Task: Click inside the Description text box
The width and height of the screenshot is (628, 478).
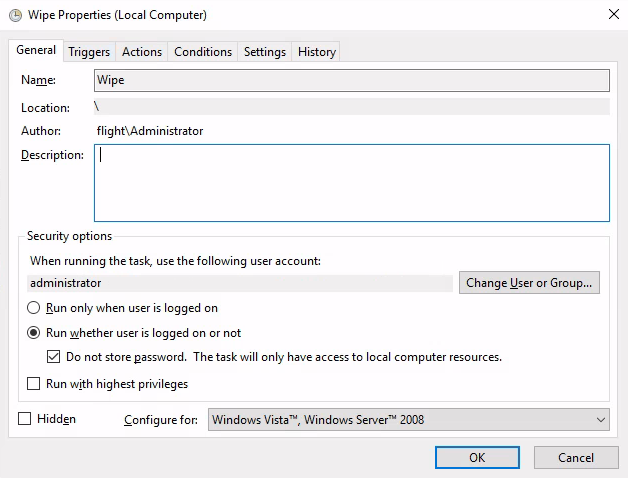Action: tap(352, 183)
